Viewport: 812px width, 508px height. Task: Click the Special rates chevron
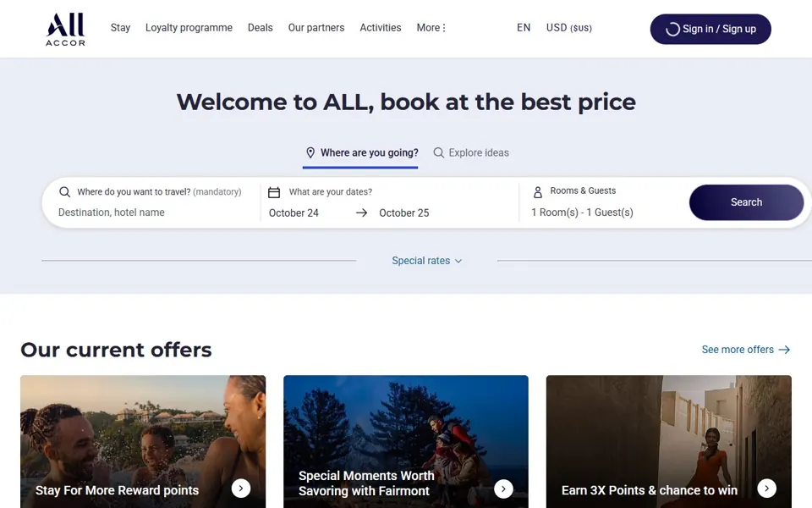point(458,262)
